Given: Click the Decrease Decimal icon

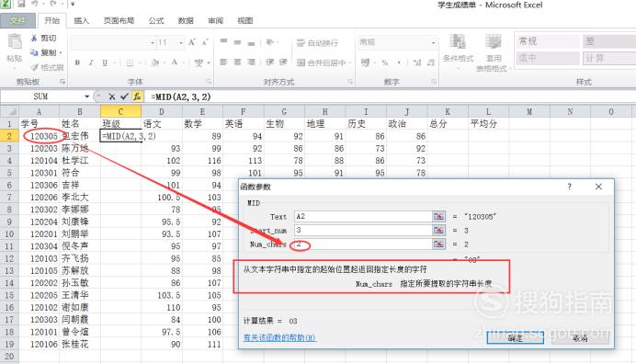Looking at the screenshot, I should tap(431, 63).
